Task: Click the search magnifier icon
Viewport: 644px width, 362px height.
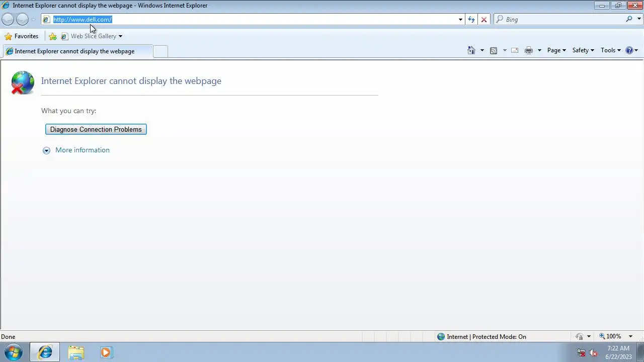Action: [x=629, y=19]
